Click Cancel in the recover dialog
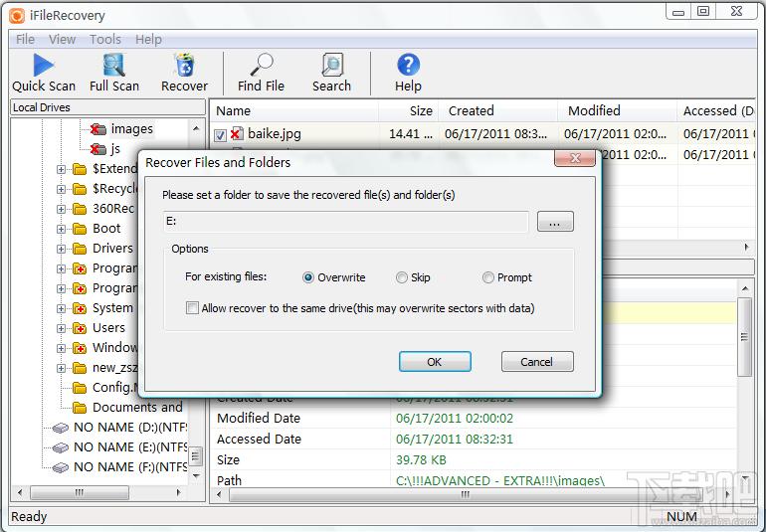Viewport: 766px width, 532px height. (537, 362)
